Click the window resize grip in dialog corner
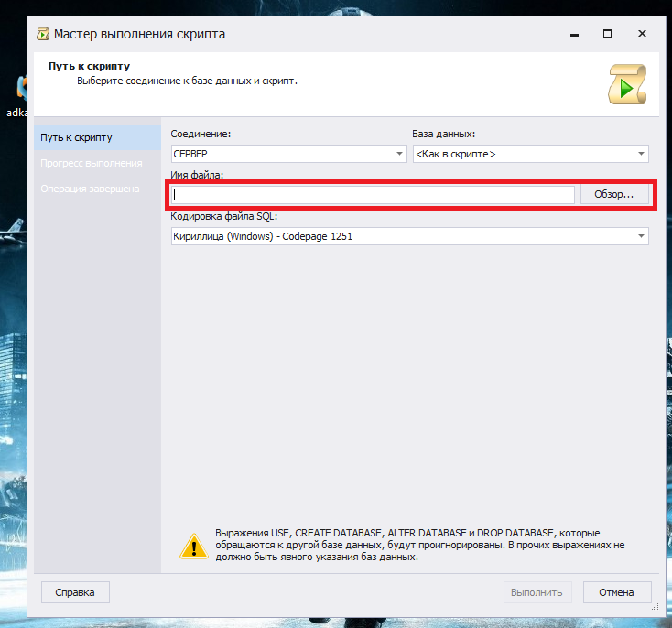Image resolution: width=672 pixels, height=628 pixels. [x=655, y=607]
